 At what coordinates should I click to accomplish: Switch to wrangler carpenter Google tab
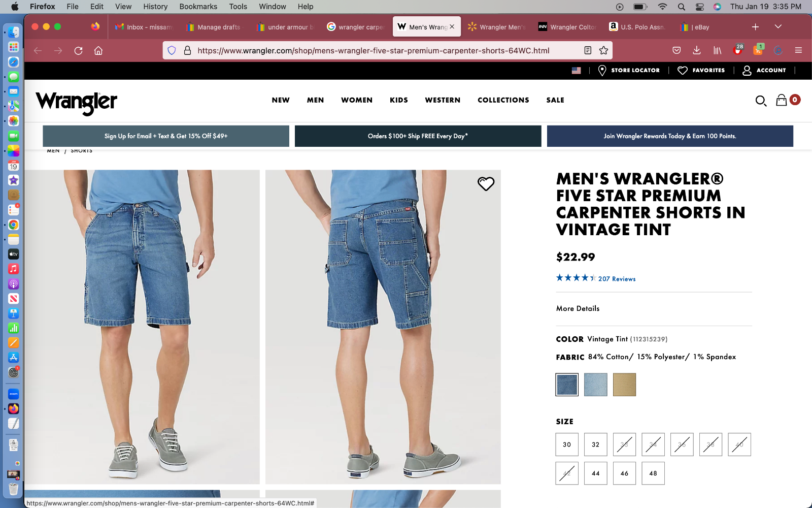(356, 27)
